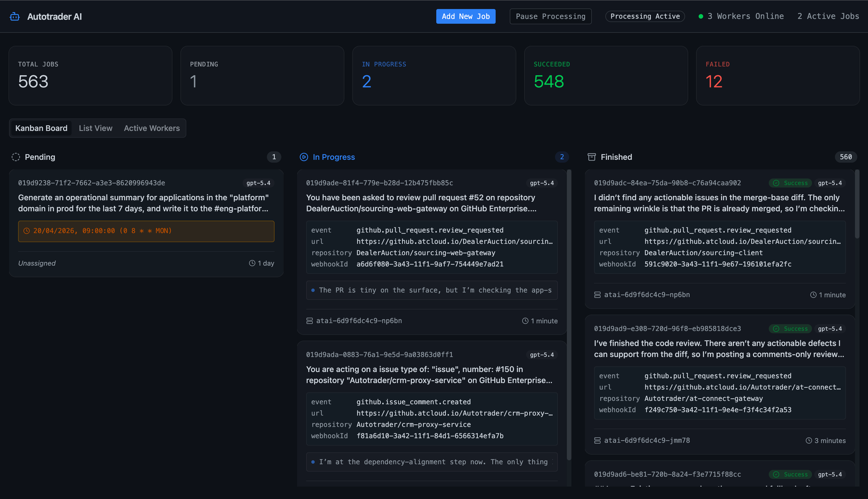Click the Pending column dashed circle icon
Viewport: 868px width, 499px height.
pos(16,157)
